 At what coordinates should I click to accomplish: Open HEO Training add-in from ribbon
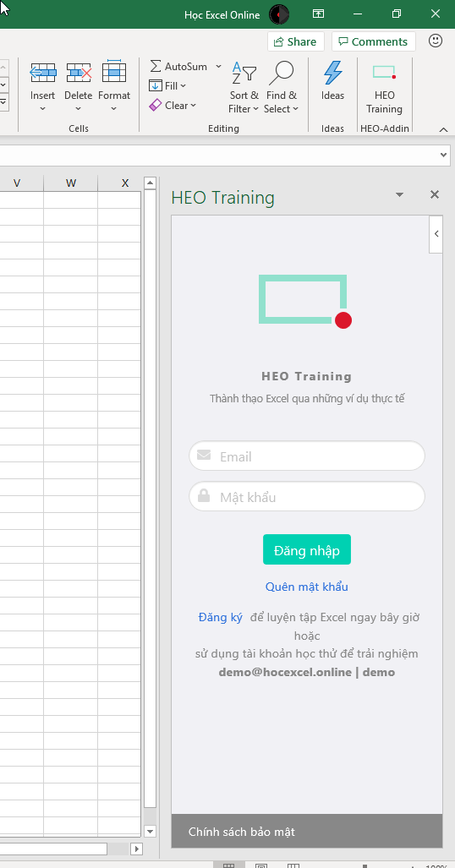pos(384,88)
